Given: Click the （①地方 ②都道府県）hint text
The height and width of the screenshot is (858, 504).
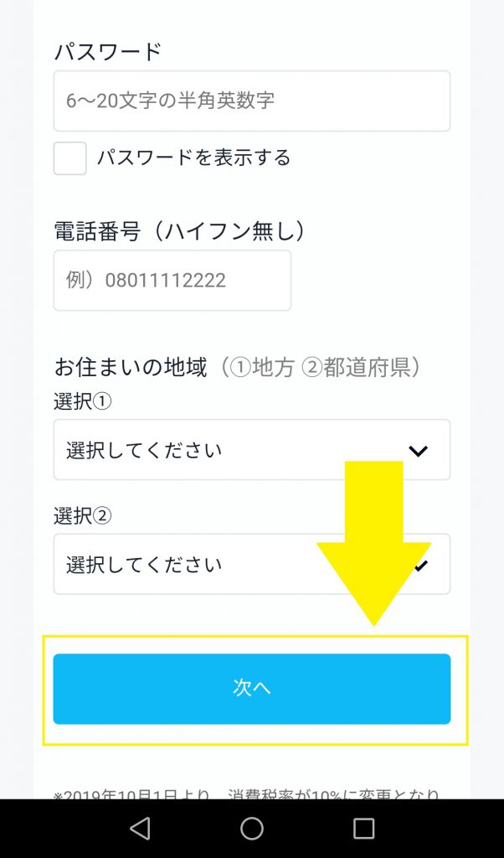Looking at the screenshot, I should (321, 367).
